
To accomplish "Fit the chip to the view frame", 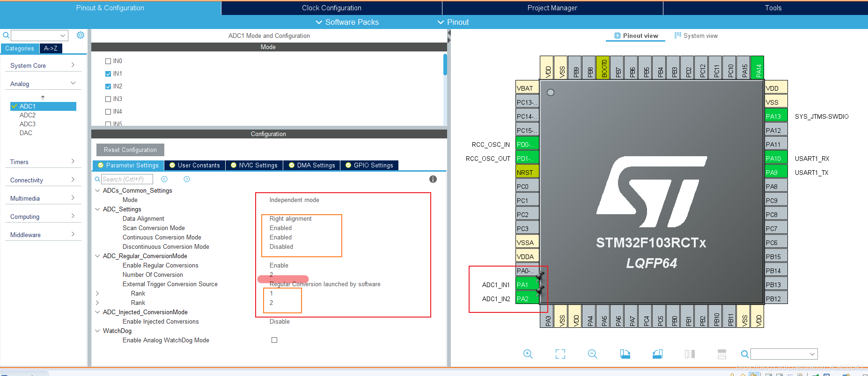I will click(x=560, y=354).
